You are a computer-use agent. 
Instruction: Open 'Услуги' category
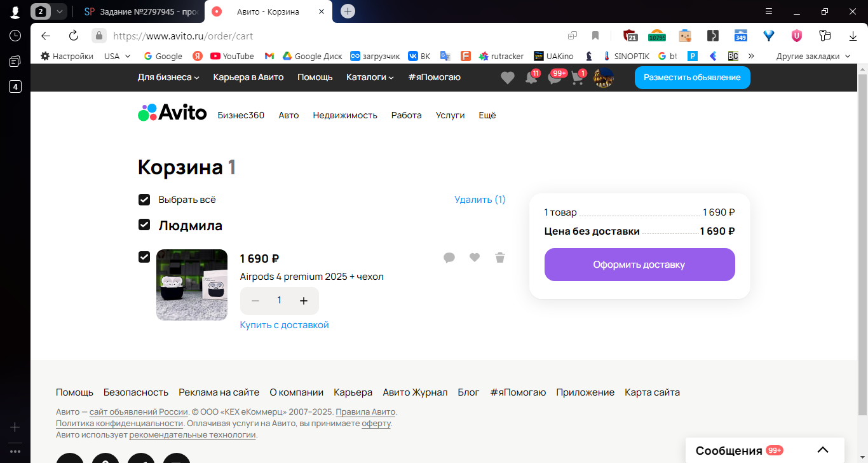point(450,115)
